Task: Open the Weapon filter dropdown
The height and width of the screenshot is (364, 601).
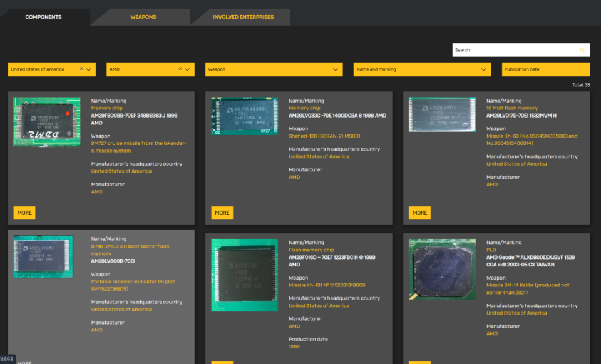Action: tap(274, 69)
